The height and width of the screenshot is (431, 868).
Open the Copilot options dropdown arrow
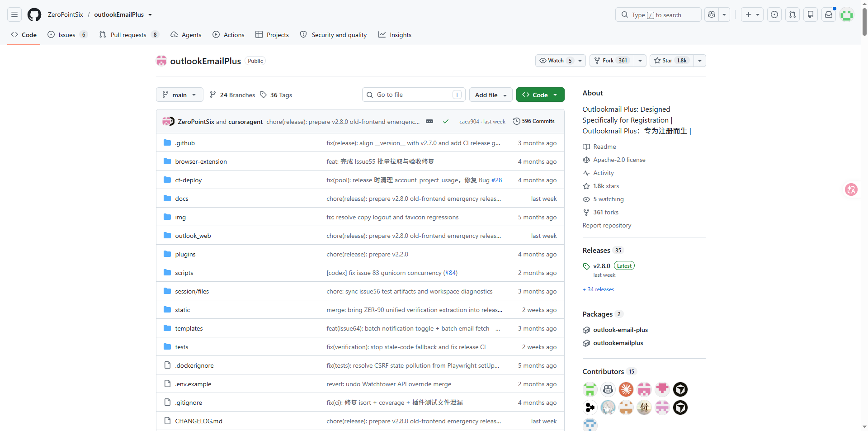coord(724,14)
